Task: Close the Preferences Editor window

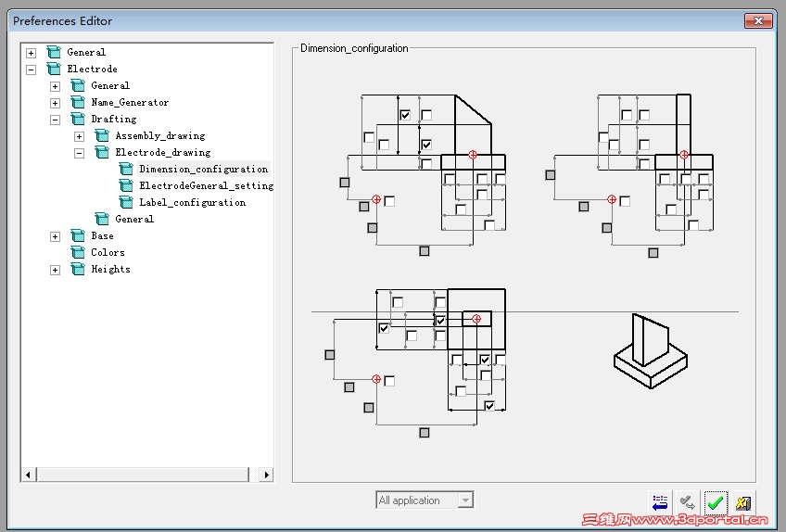Action: coord(758,21)
